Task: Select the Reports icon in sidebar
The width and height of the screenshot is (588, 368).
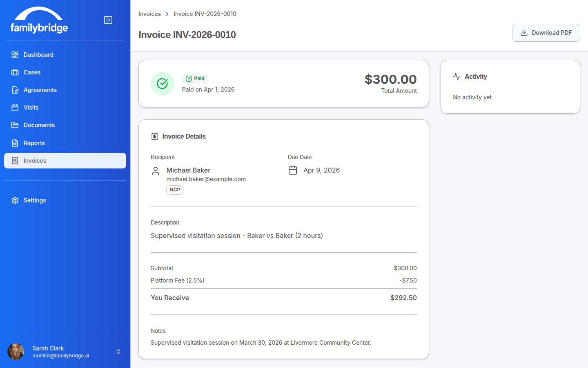Action: (x=15, y=143)
